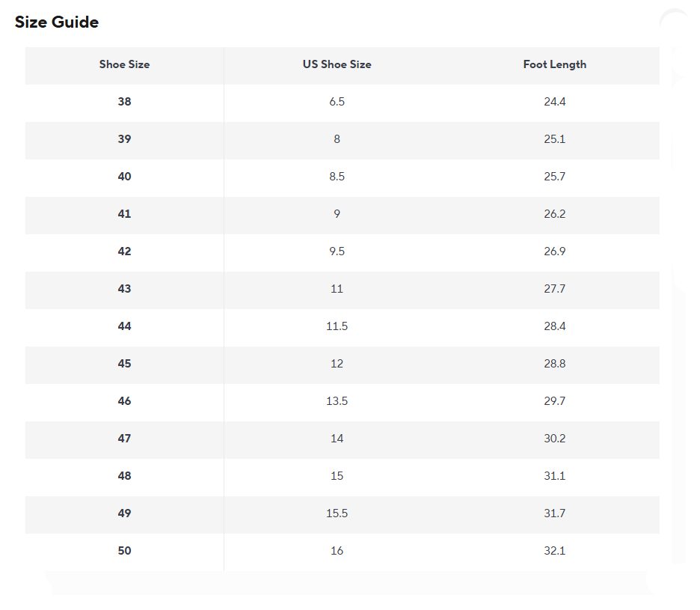Screen dimensions: 700x610
Task: Click the 24.4 foot length value
Action: 554,102
